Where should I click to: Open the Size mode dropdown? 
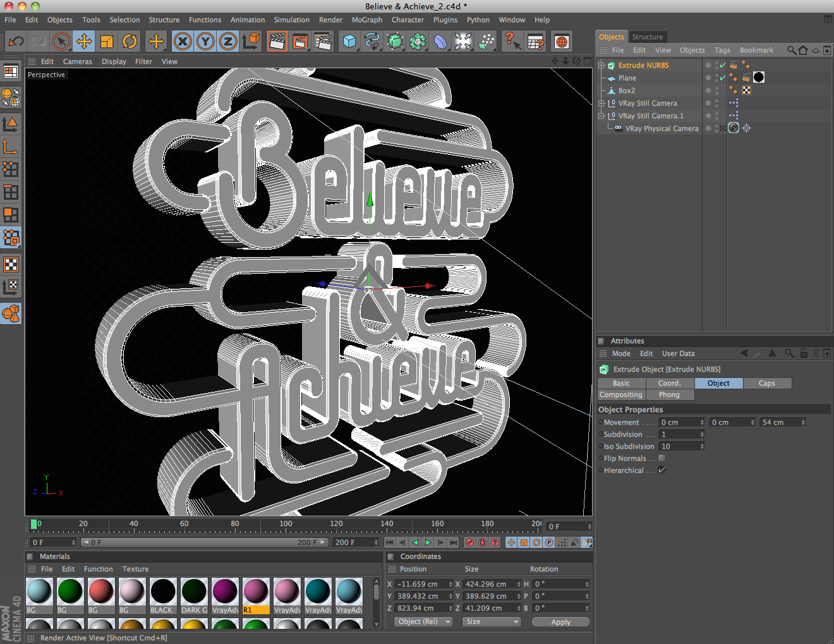pyautogui.click(x=492, y=622)
